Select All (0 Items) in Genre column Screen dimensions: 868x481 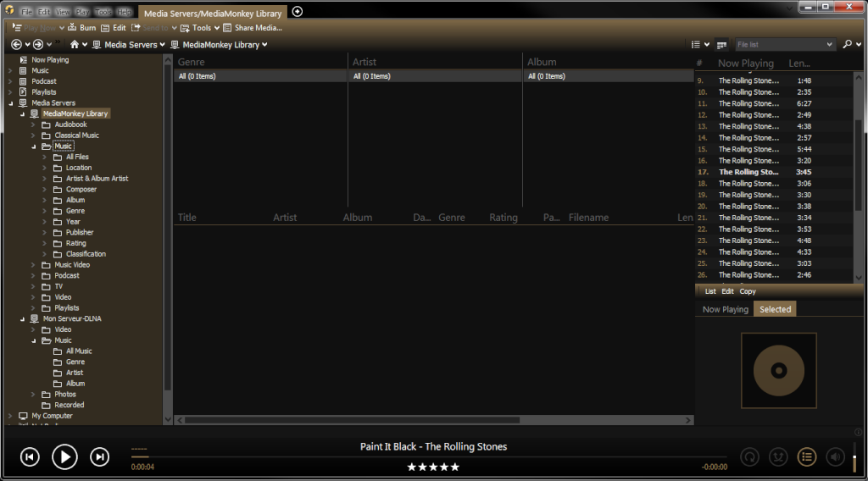pyautogui.click(x=260, y=76)
